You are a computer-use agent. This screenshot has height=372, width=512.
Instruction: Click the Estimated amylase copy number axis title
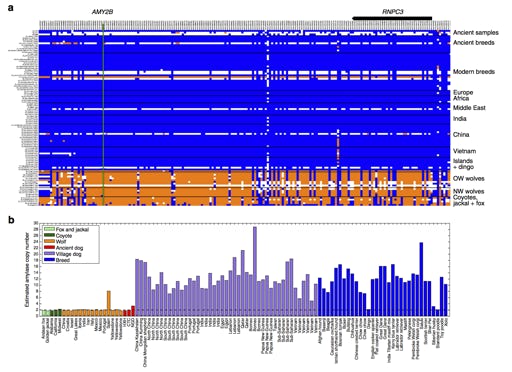(27, 270)
